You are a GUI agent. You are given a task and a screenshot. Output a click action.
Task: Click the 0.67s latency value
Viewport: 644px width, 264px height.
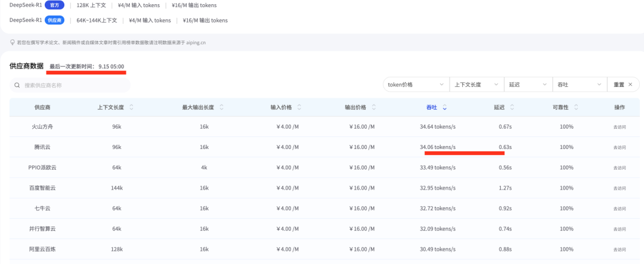point(505,126)
